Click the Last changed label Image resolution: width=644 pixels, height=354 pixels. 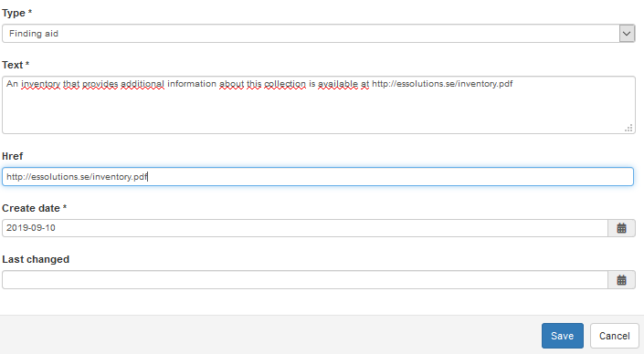coord(36,260)
